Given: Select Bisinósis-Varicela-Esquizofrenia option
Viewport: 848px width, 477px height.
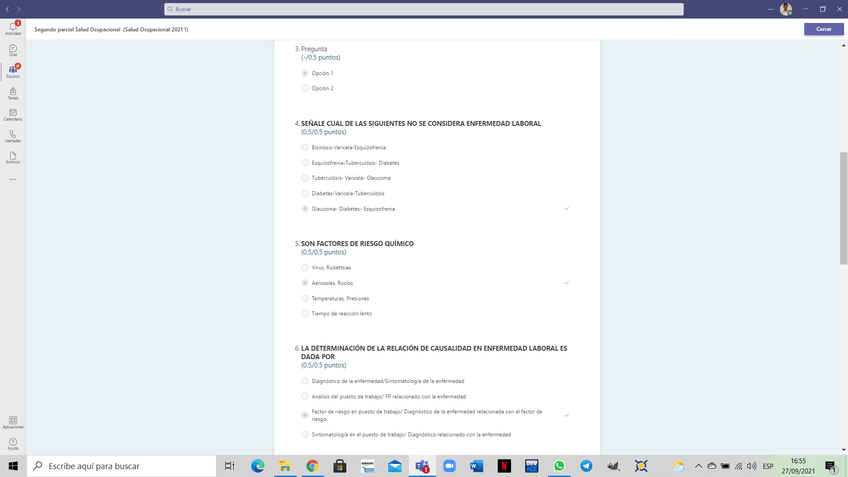Looking at the screenshot, I should [305, 147].
